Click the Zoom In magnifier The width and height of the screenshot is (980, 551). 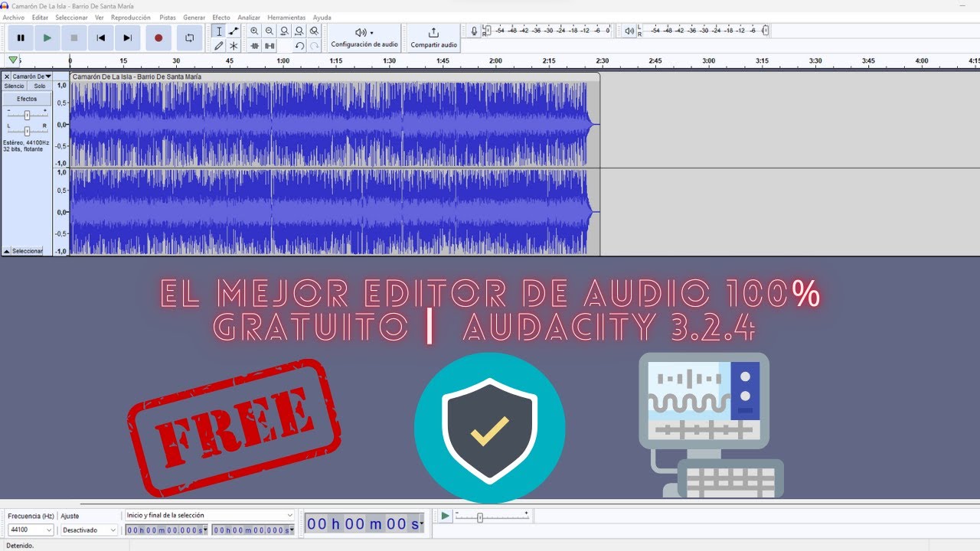(x=254, y=31)
